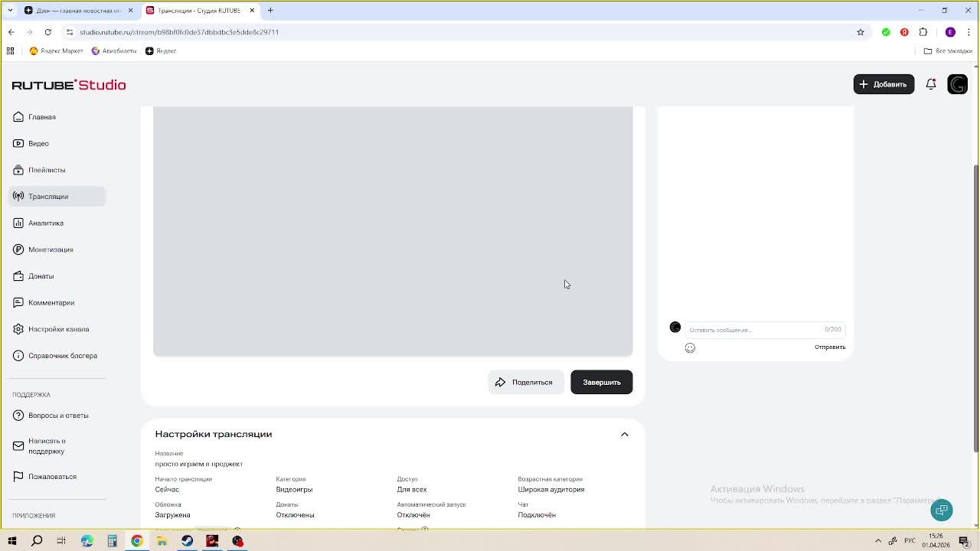Click the Подключён chat value

click(x=537, y=515)
